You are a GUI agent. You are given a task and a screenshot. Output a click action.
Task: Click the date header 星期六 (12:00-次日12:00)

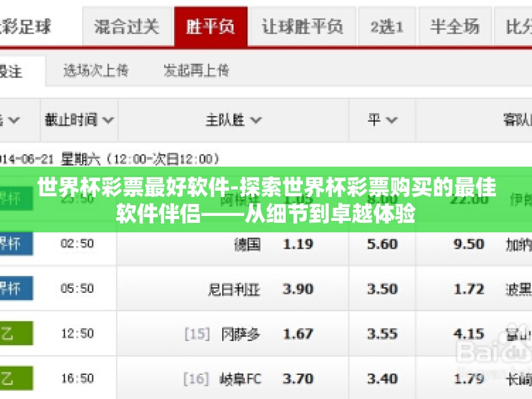tap(140, 159)
